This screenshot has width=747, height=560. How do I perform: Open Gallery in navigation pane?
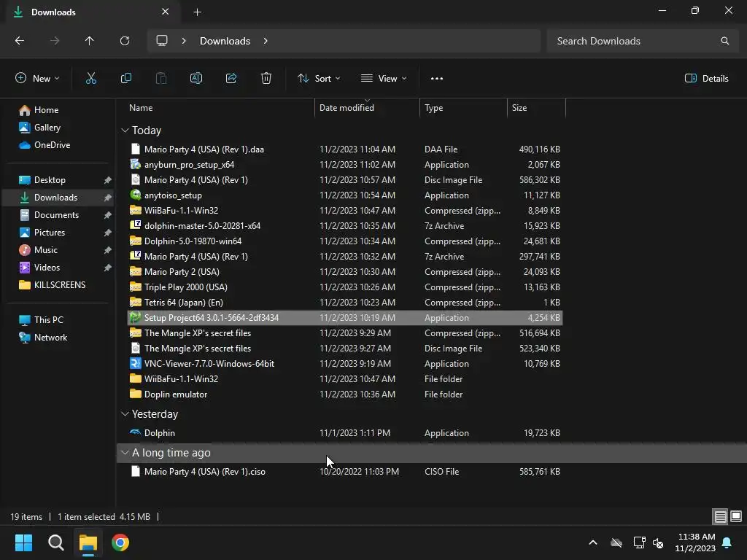[x=47, y=128]
